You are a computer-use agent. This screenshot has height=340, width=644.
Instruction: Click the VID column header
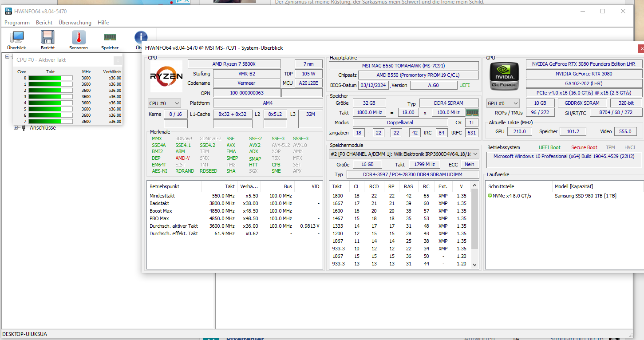coord(308,186)
